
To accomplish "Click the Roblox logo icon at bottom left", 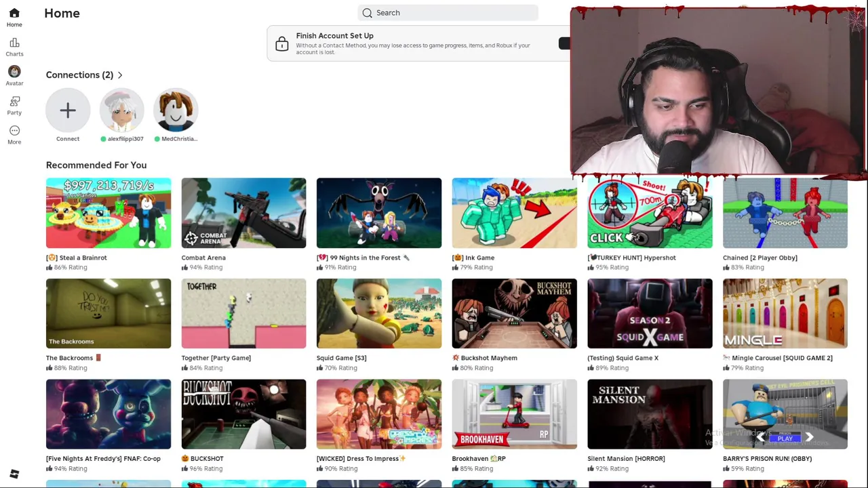I will tap(14, 474).
